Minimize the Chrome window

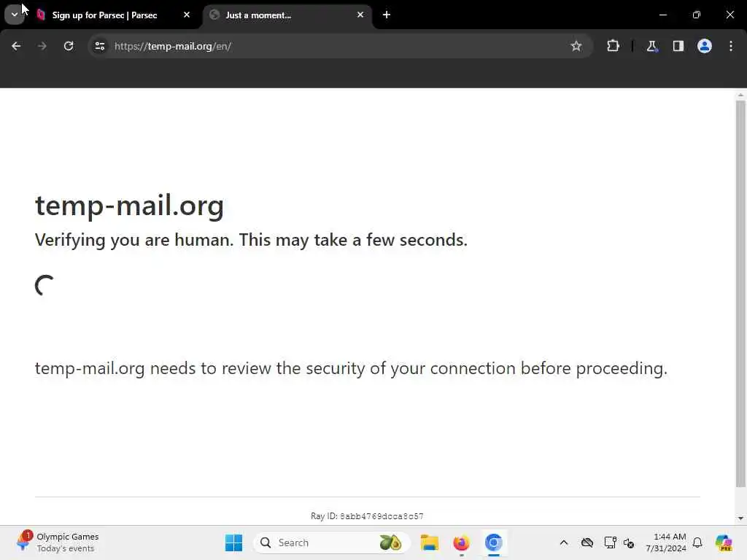click(662, 15)
